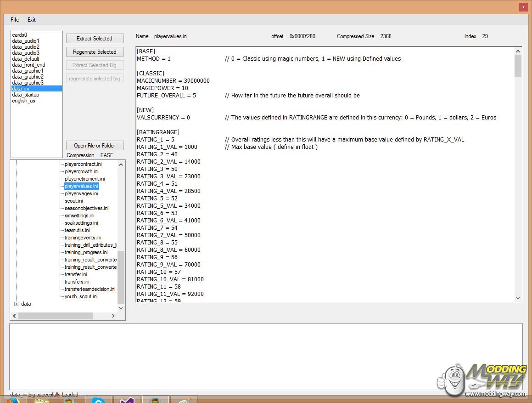Open File Explorer from the taskbar
Viewport: 532px width, 403px height.
coord(42,400)
